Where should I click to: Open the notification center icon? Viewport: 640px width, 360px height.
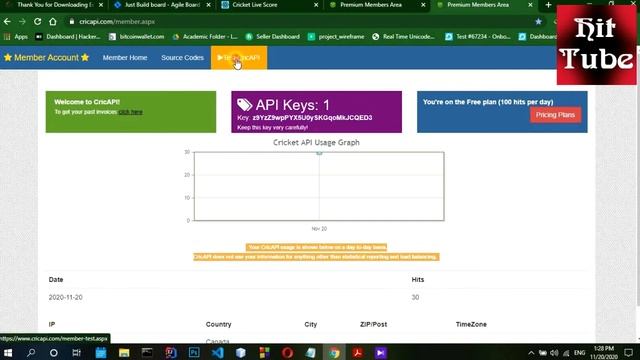(x=629, y=353)
